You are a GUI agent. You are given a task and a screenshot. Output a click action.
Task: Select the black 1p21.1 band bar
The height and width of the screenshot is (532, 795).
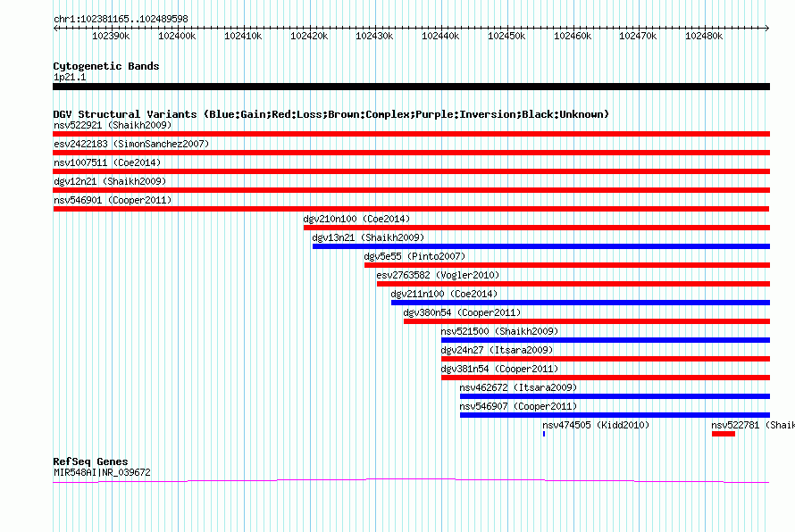point(411,87)
